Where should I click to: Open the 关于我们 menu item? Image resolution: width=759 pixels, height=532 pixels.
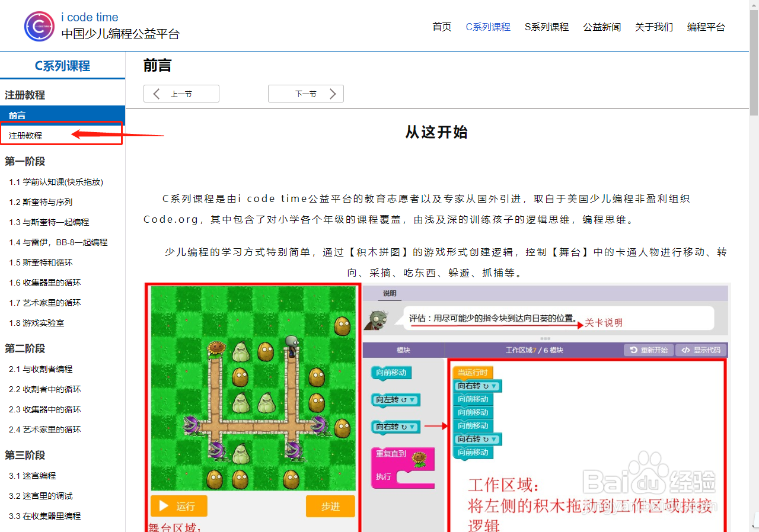(654, 27)
